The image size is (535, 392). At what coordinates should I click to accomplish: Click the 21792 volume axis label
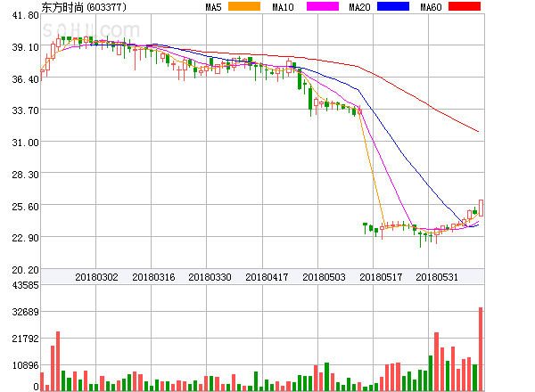[26, 339]
